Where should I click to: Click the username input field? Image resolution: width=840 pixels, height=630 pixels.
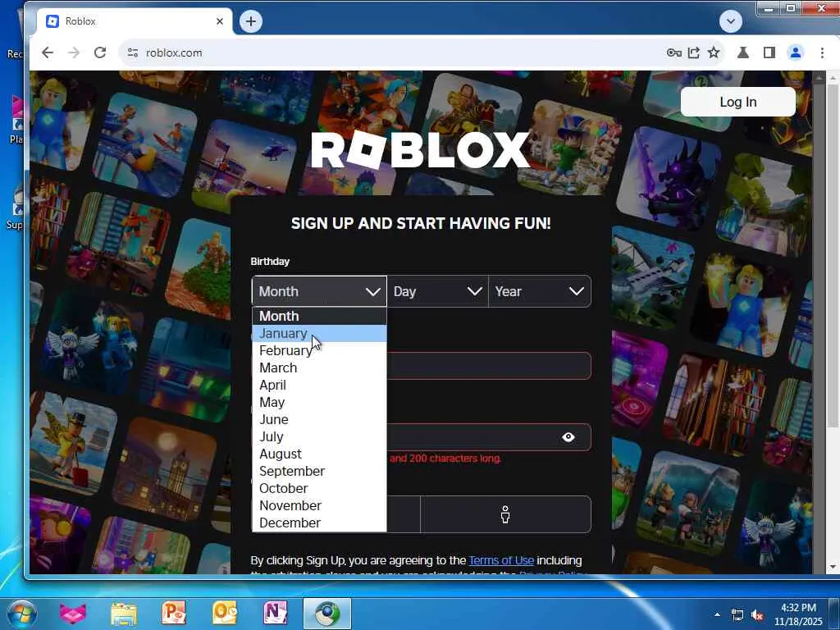click(489, 366)
